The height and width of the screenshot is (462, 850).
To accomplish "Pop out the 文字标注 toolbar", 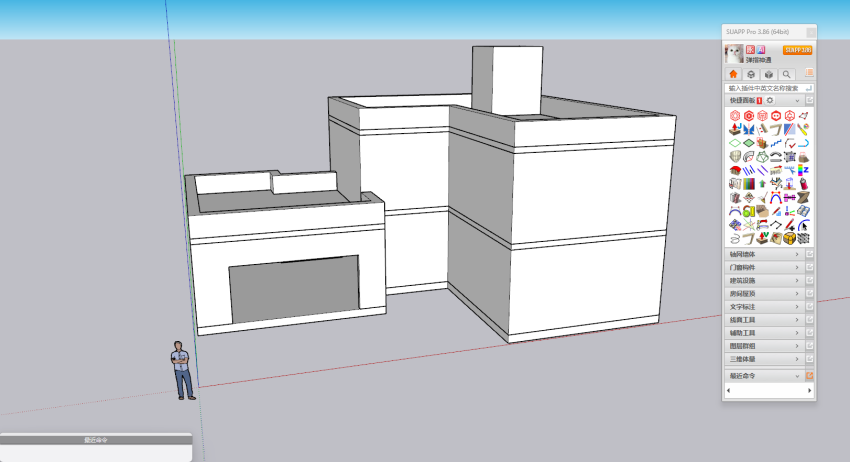I will click(x=809, y=306).
